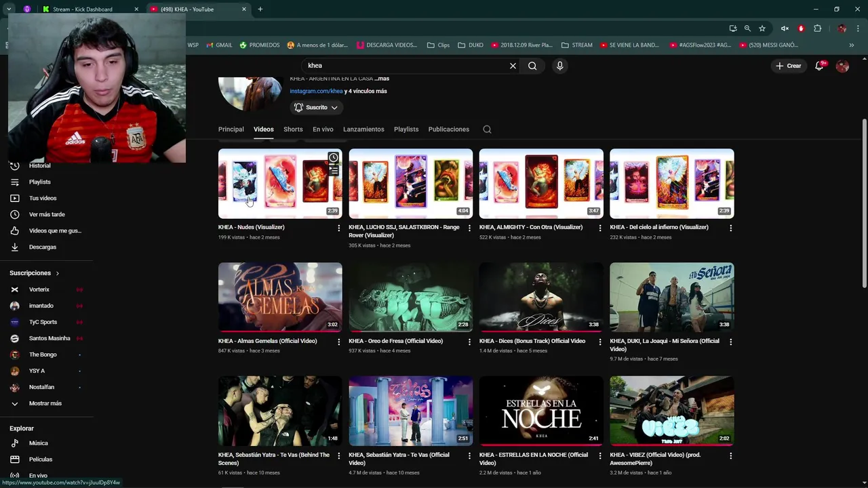
Task: Switch to the Shorts tab
Action: 293,129
